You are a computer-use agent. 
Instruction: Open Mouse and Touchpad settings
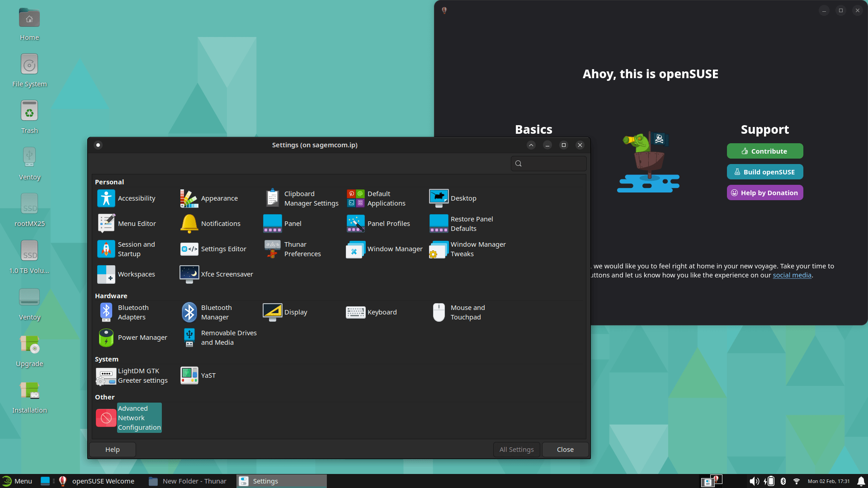(458, 312)
